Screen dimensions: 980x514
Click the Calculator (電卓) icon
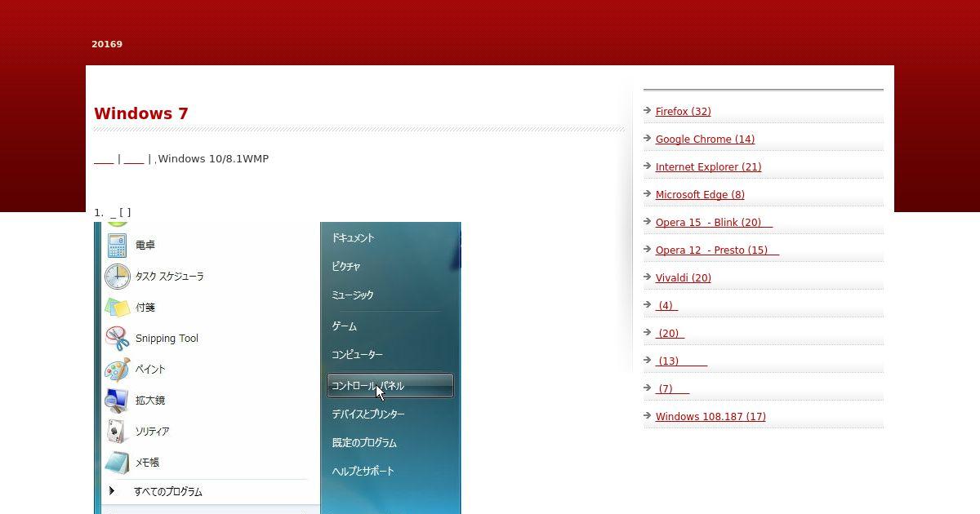coord(118,245)
